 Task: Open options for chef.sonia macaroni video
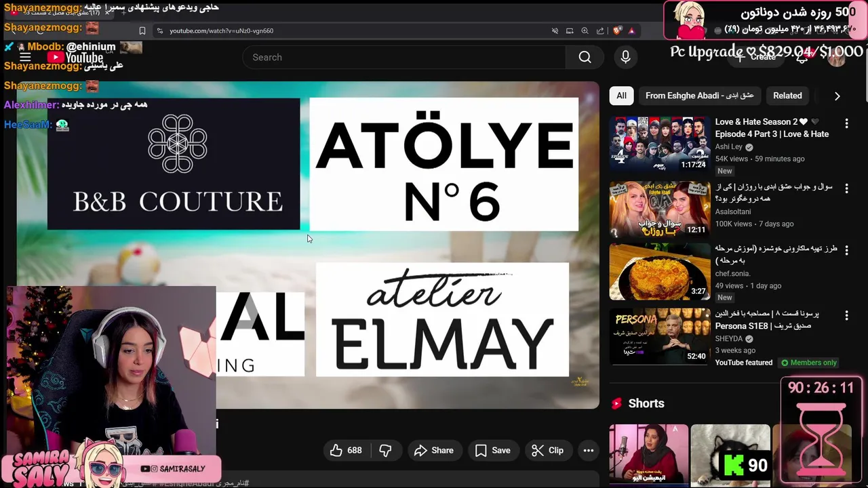click(x=846, y=250)
